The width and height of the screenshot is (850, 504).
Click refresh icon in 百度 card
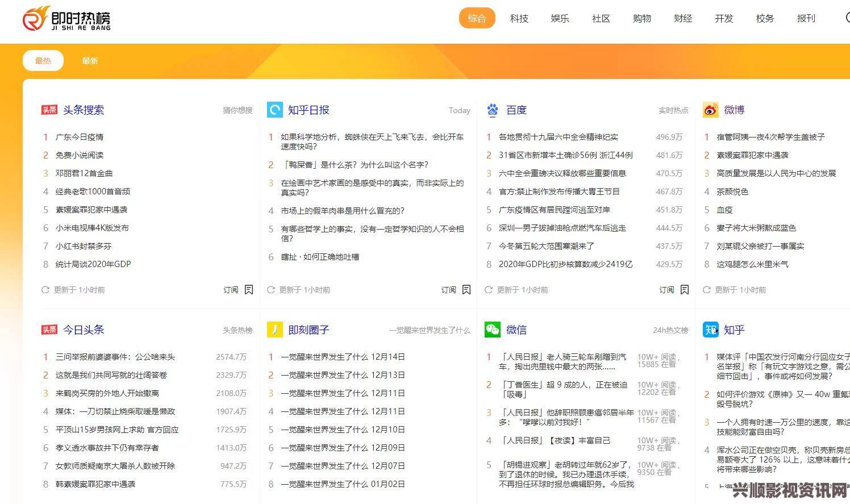[489, 290]
